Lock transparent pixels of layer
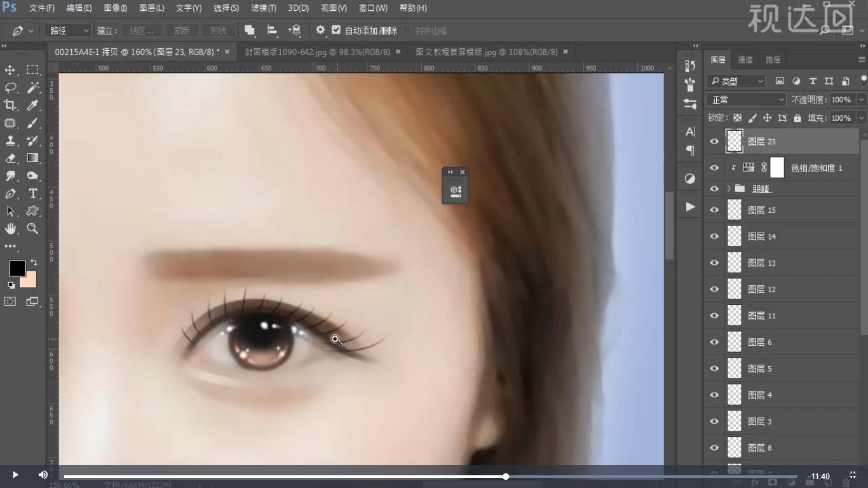The image size is (868, 488). tap(737, 118)
